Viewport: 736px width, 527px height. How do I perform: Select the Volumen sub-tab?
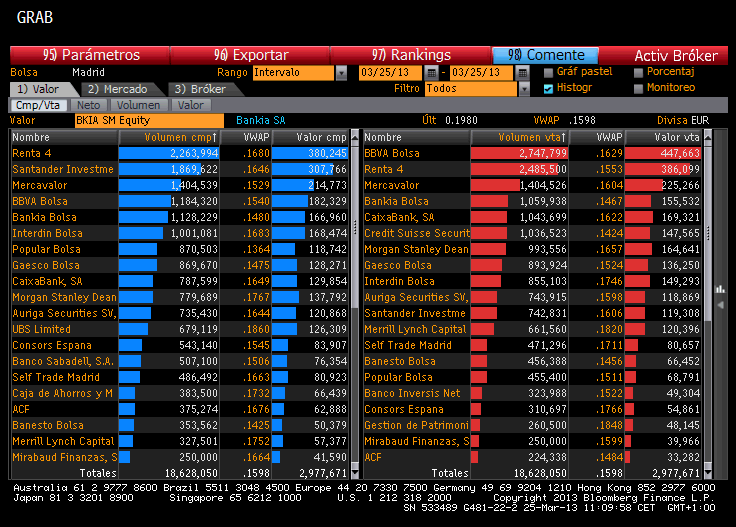138,105
